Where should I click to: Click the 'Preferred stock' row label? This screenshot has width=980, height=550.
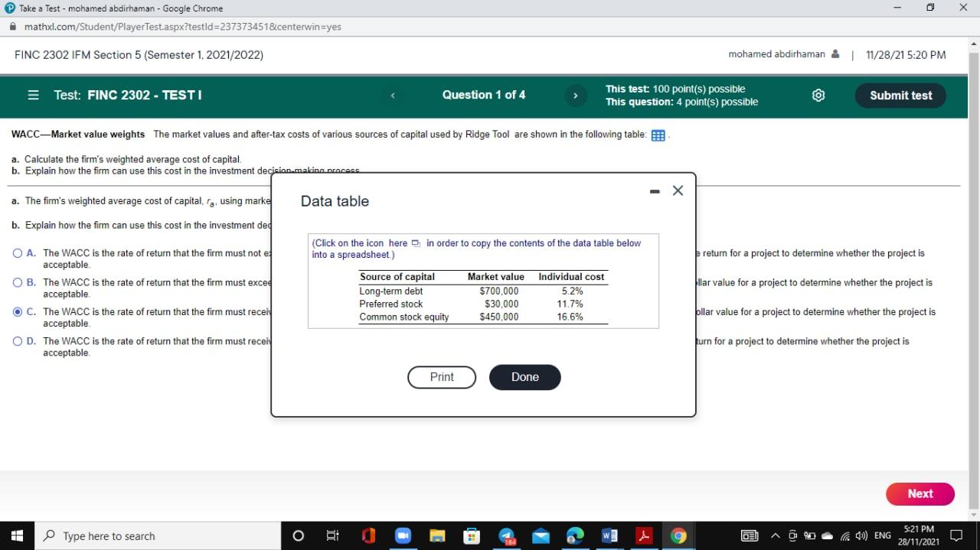point(390,304)
